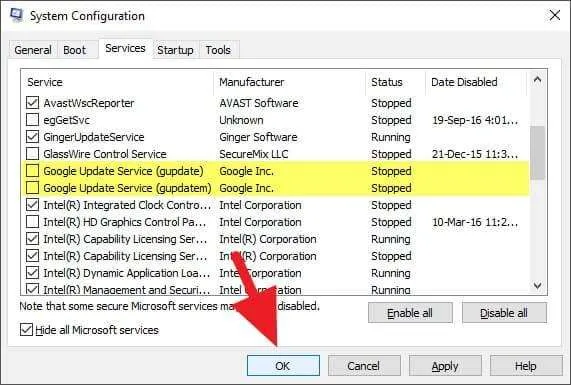Image resolution: width=571 pixels, height=385 pixels.
Task: Uncheck Intel(R) Dynamic Application Loader checkbox
Action: click(32, 273)
